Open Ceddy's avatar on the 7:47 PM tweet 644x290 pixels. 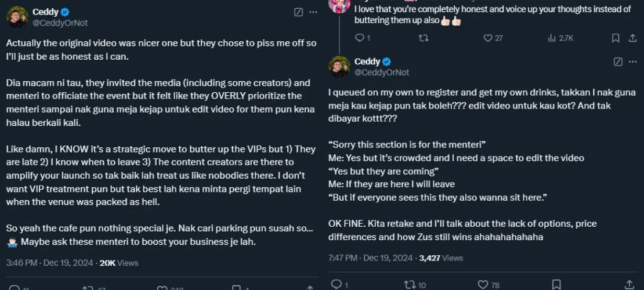339,67
